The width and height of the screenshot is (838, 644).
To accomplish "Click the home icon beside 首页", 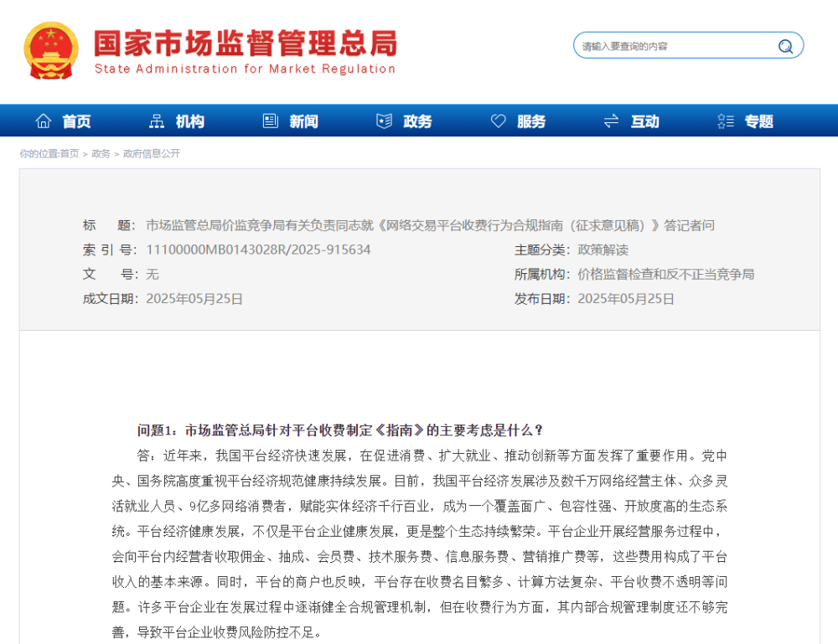I will [44, 121].
